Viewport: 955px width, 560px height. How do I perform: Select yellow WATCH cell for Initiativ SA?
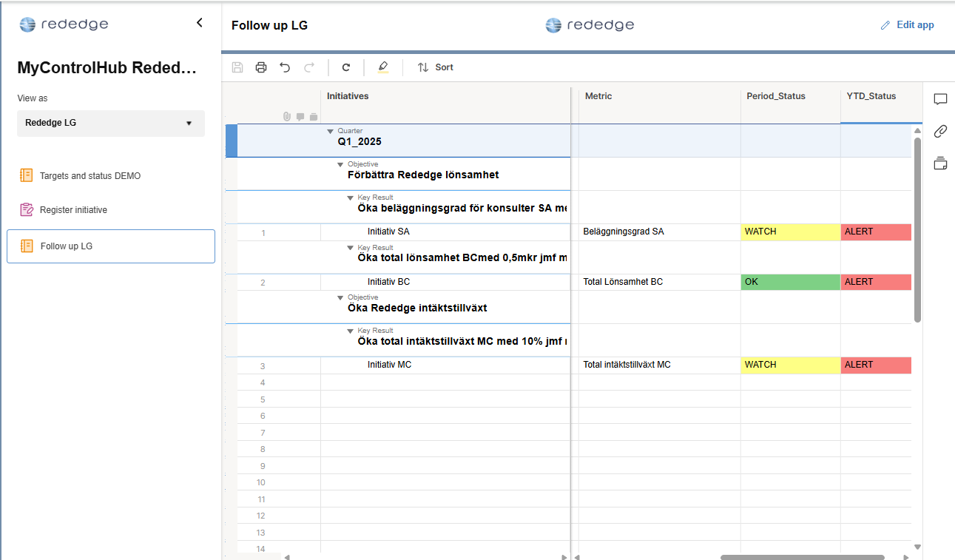pyautogui.click(x=789, y=232)
